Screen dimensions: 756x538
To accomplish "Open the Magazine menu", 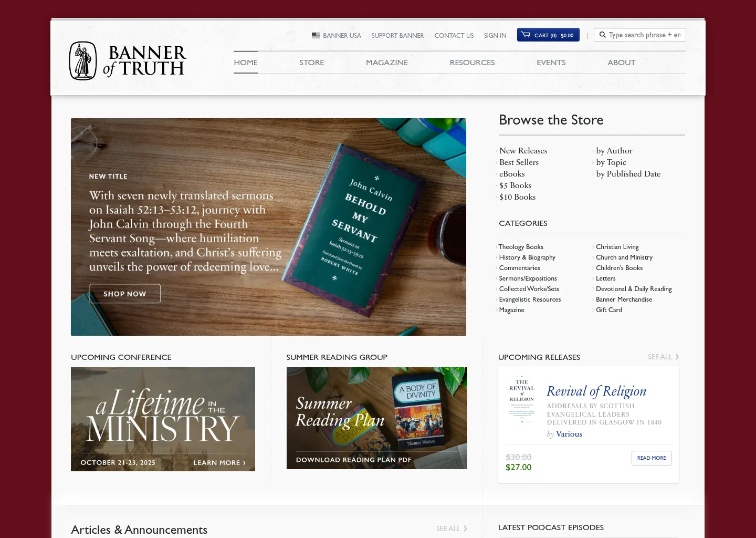I will pos(387,62).
